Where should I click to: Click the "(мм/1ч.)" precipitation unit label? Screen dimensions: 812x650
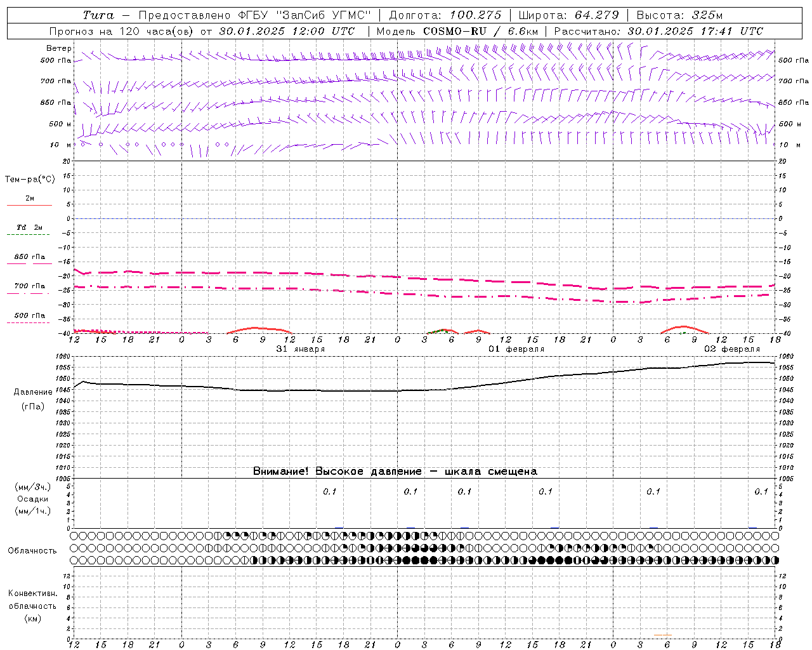pyautogui.click(x=32, y=511)
